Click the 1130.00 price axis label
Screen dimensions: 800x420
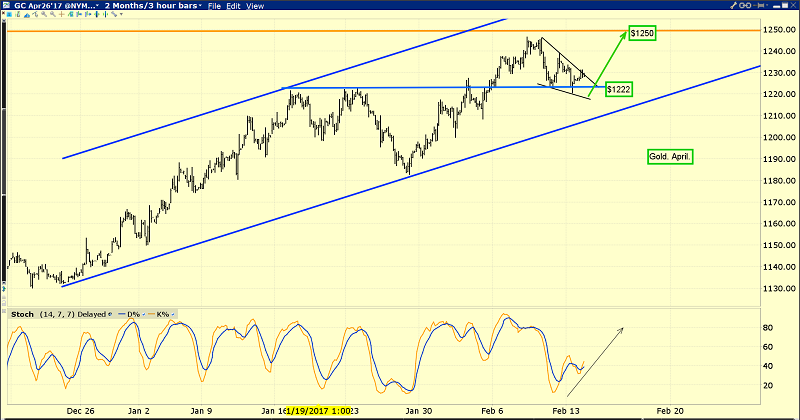tap(780, 288)
